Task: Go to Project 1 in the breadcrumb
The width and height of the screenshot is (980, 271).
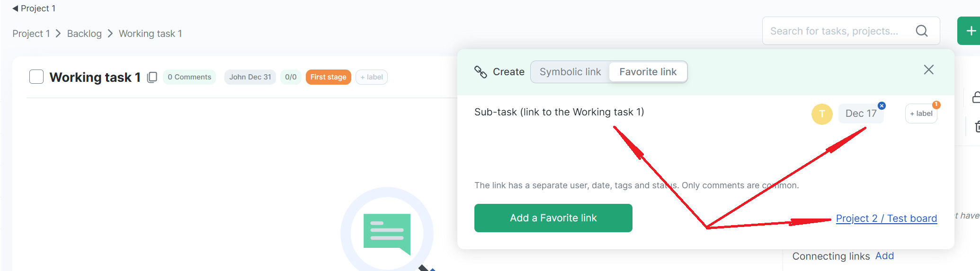Action: coord(31,34)
